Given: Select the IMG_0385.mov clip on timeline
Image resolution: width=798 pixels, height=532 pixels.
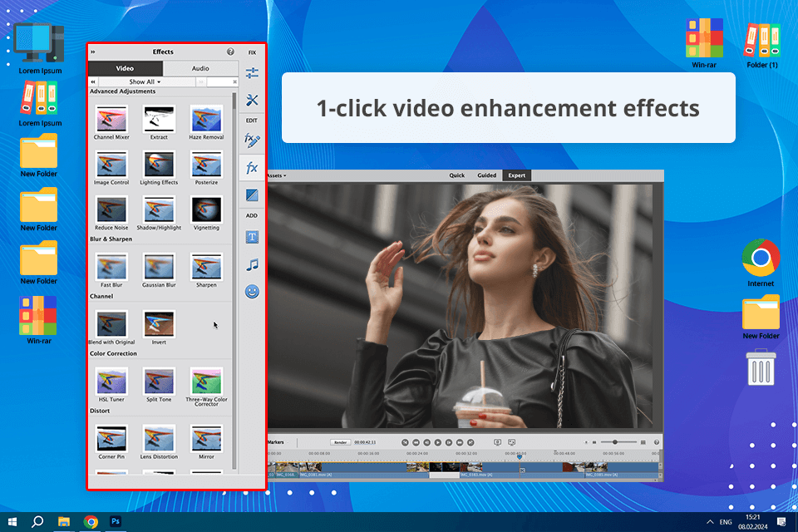Looking at the screenshot, I should click(622, 470).
